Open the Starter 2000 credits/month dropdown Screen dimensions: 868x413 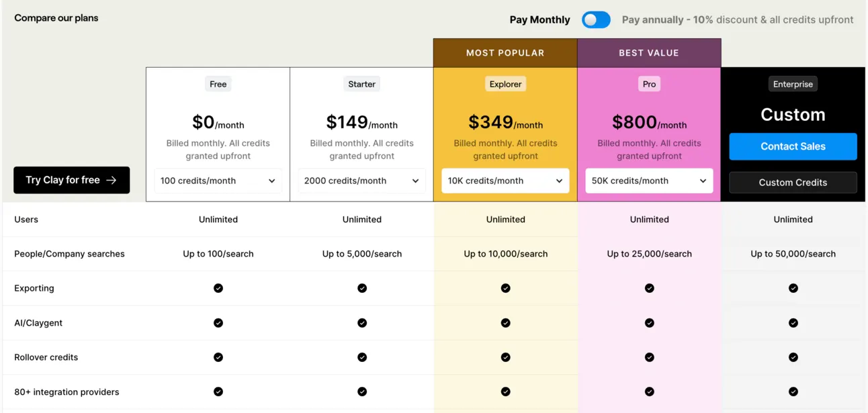click(362, 181)
